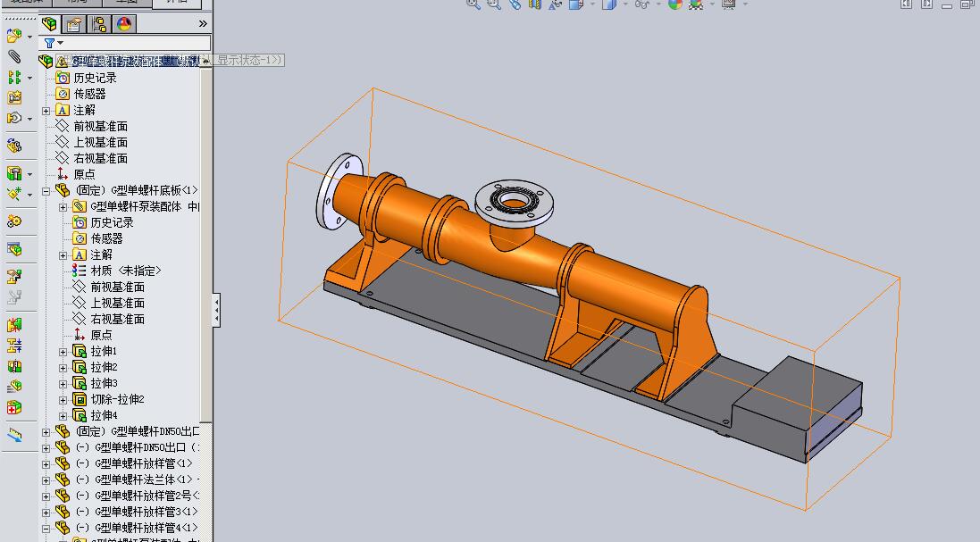Click the Clearance Verification icon
Viewport: 980px width, 542px height.
tap(13, 346)
